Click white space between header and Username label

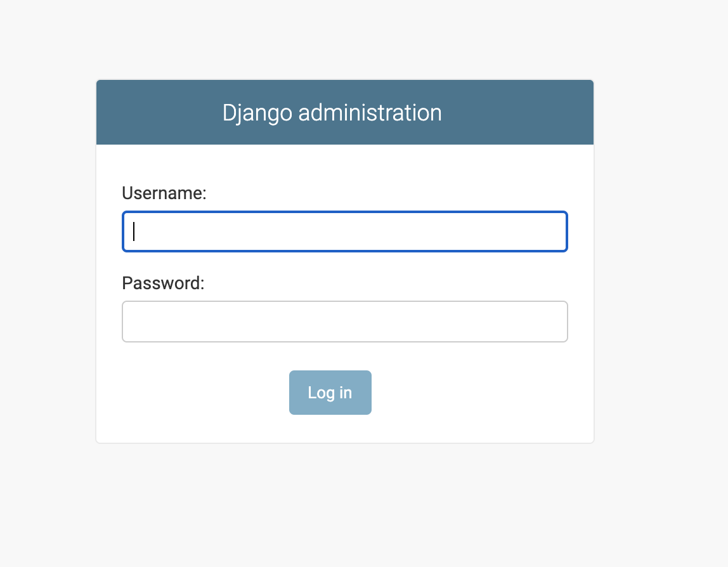tap(344, 164)
